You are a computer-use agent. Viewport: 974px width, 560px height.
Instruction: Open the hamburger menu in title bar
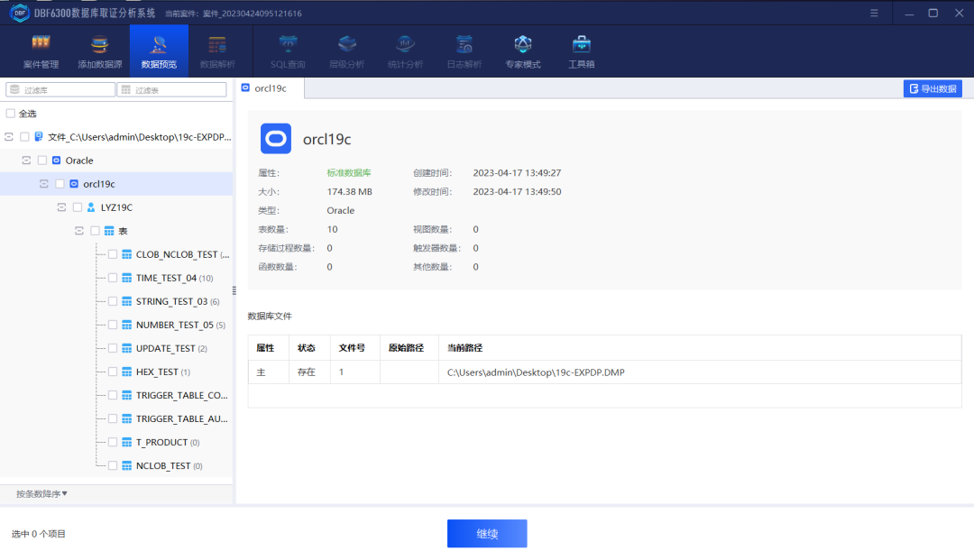click(874, 13)
